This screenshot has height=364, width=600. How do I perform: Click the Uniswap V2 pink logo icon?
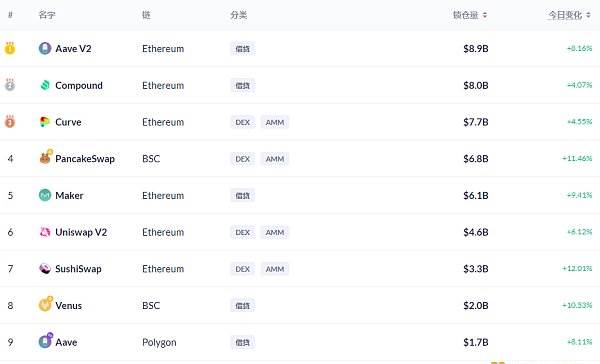[x=45, y=232]
